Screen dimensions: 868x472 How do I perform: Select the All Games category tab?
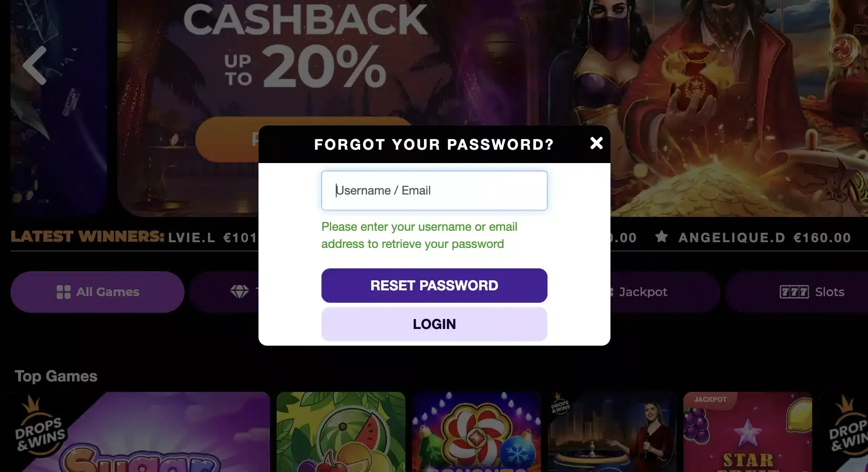point(97,292)
